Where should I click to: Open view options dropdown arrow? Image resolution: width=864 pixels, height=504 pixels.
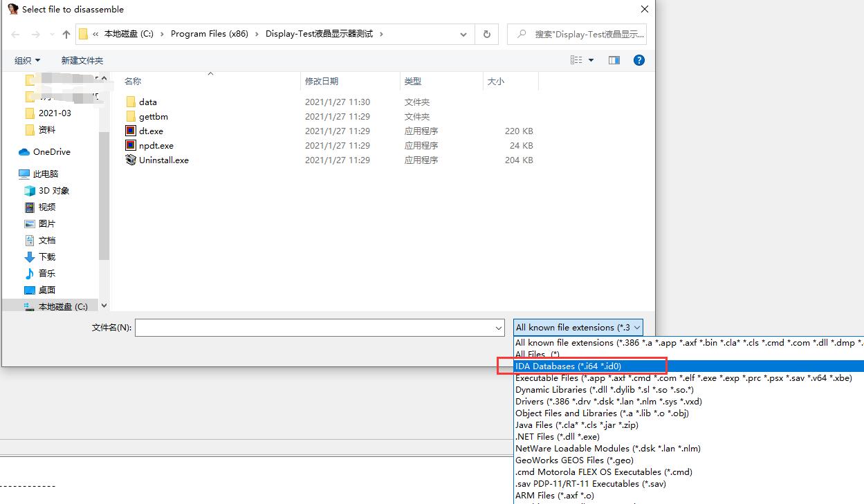point(591,60)
